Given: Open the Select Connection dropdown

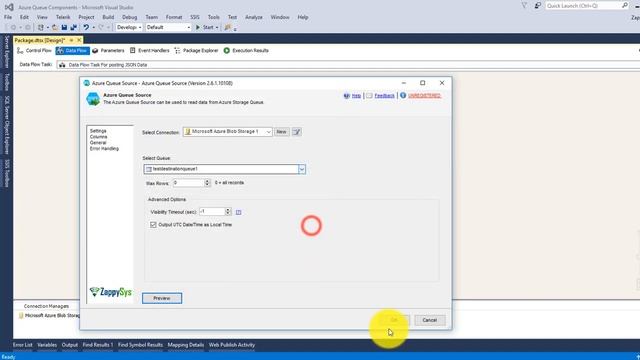Looking at the screenshot, I should [x=227, y=132].
